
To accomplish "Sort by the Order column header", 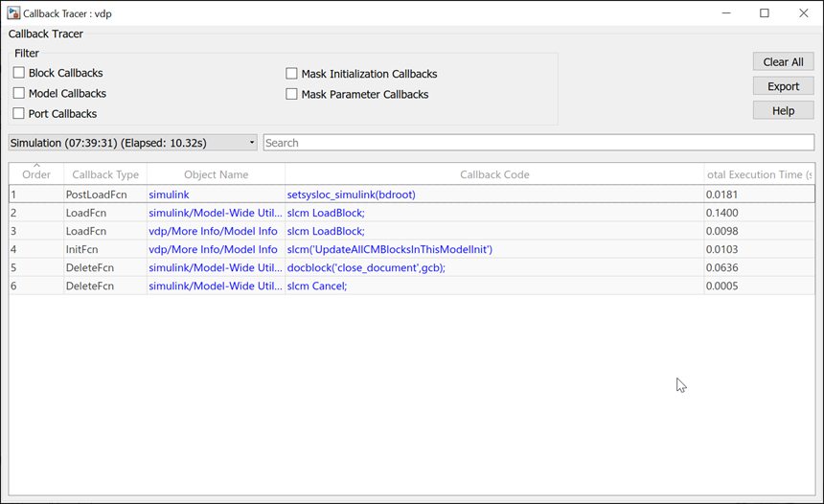I will pyautogui.click(x=36, y=174).
